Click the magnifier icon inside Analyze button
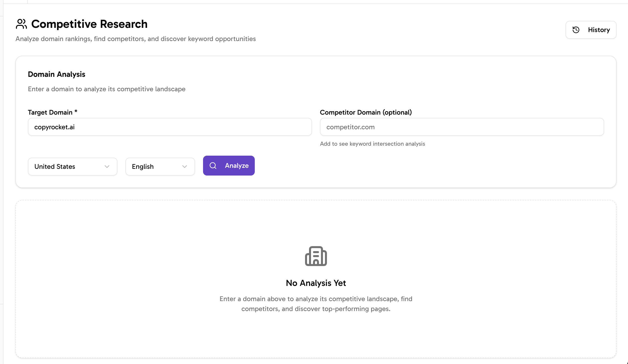This screenshot has height=364, width=628. click(213, 166)
